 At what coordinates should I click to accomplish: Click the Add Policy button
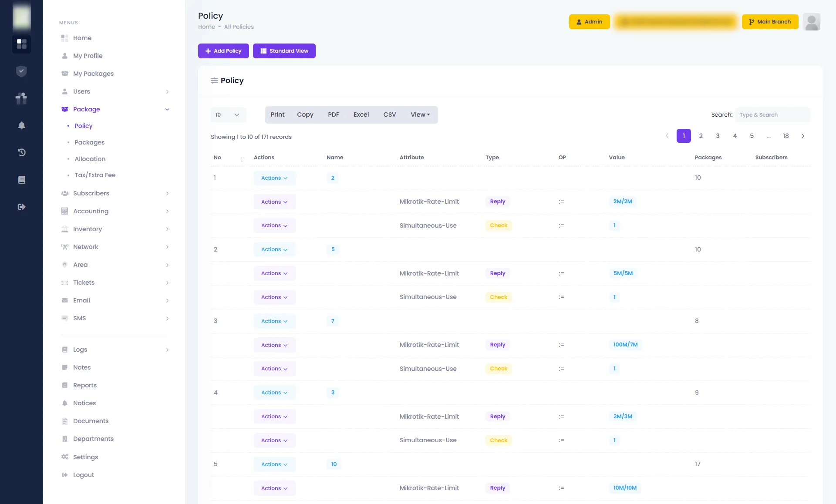point(223,51)
